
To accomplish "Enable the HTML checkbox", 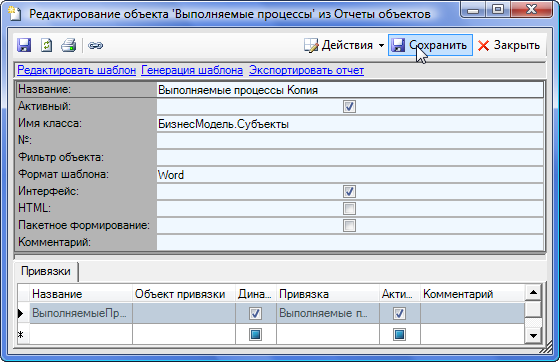I will click(x=349, y=208).
